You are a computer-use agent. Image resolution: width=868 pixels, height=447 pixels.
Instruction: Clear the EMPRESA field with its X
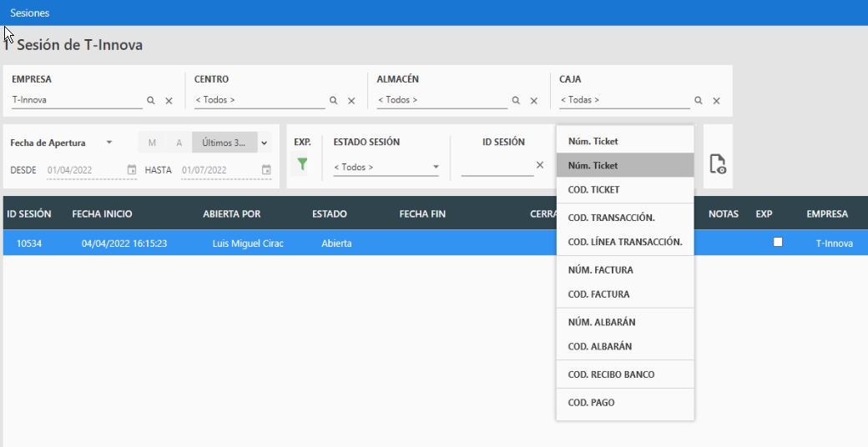[x=169, y=101]
